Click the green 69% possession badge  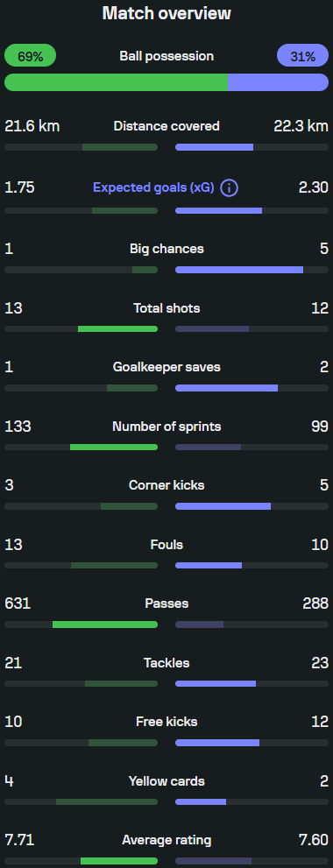[31, 56]
